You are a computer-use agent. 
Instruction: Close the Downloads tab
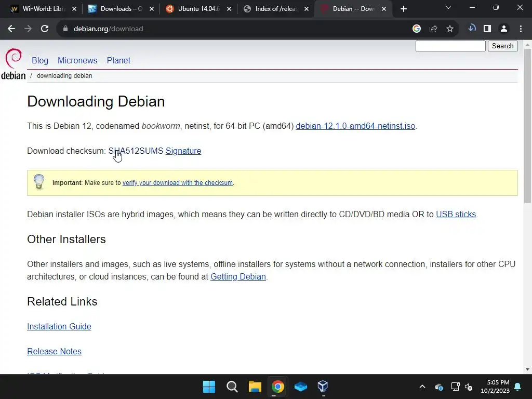click(152, 9)
